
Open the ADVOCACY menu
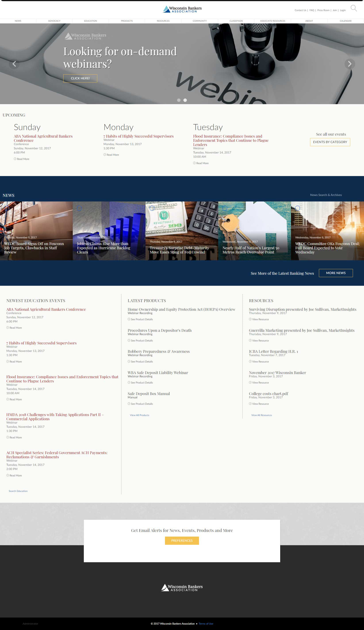54,21
